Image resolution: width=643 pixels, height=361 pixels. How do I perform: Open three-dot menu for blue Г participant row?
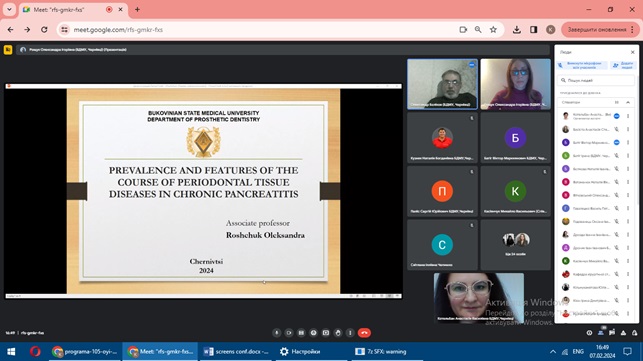pyautogui.click(x=628, y=208)
